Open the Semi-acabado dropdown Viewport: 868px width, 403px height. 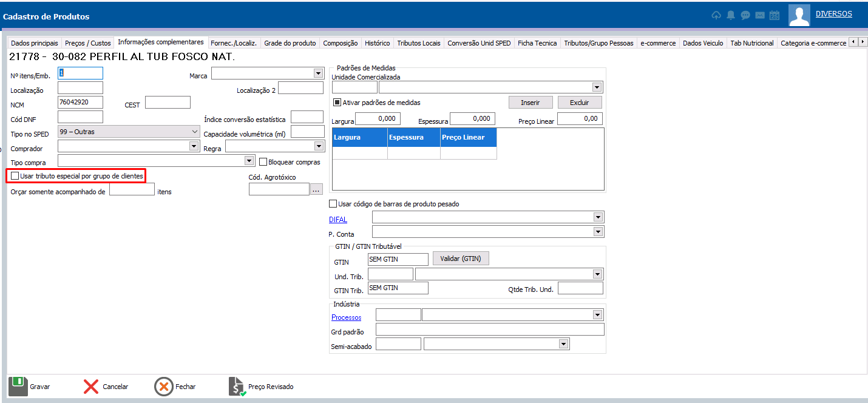click(565, 344)
